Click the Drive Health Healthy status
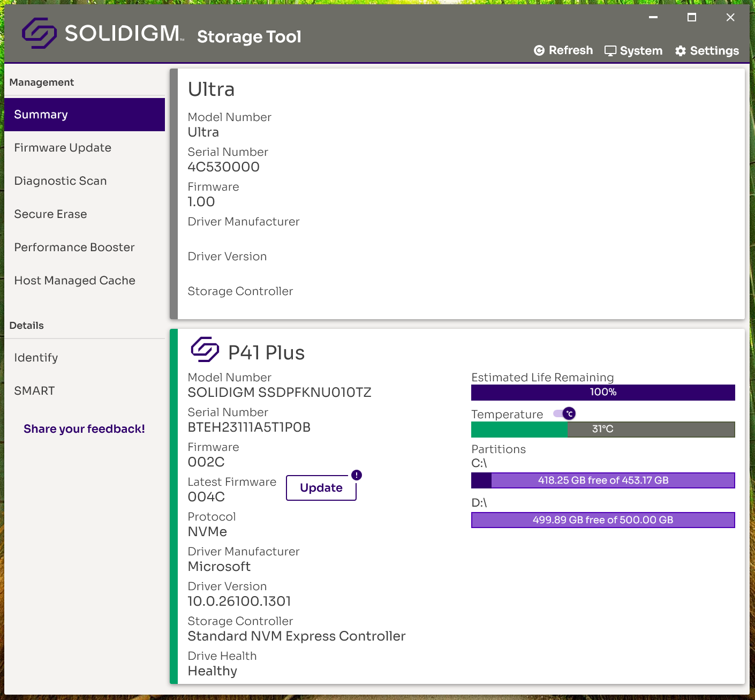The height and width of the screenshot is (700, 755). [213, 671]
